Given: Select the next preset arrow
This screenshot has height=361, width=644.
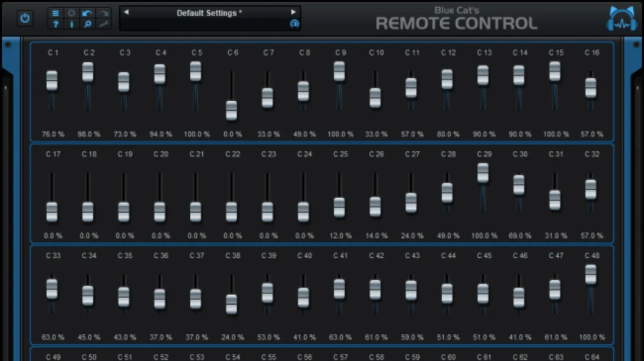Looking at the screenshot, I should pyautogui.click(x=294, y=12).
